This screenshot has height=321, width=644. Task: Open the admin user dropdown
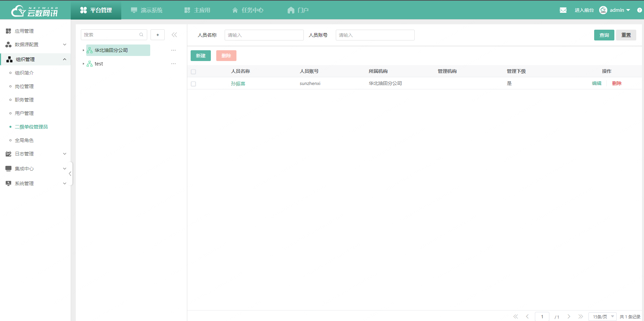(x=619, y=10)
